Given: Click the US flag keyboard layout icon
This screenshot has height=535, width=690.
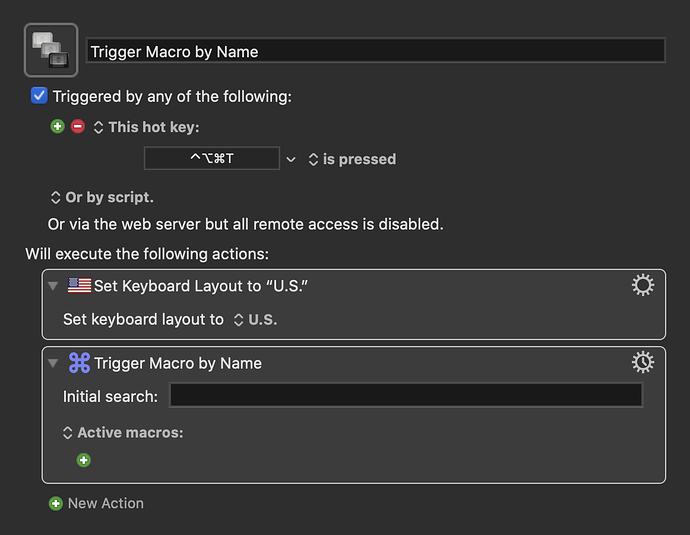Looking at the screenshot, I should click(80, 286).
